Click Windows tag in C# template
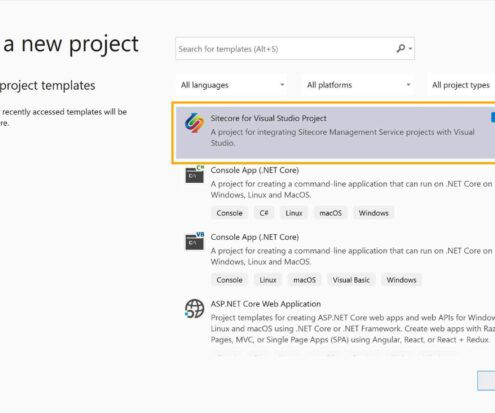The width and height of the screenshot is (495, 413). (374, 213)
